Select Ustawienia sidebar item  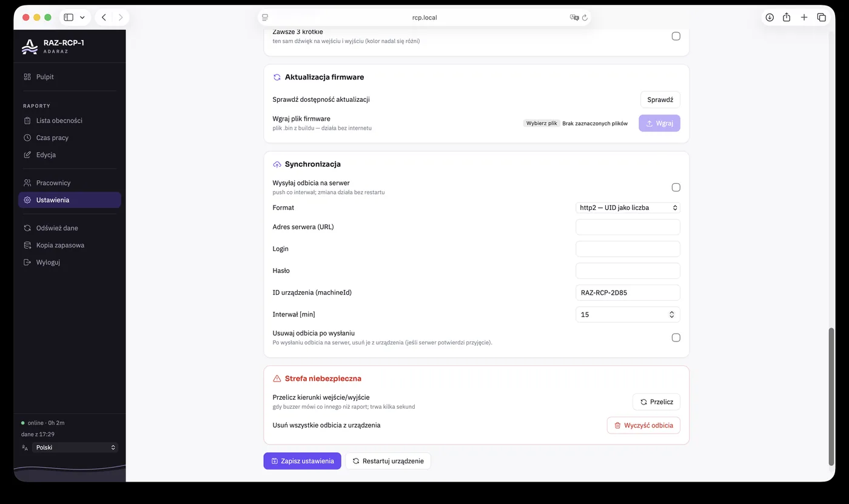(70, 200)
